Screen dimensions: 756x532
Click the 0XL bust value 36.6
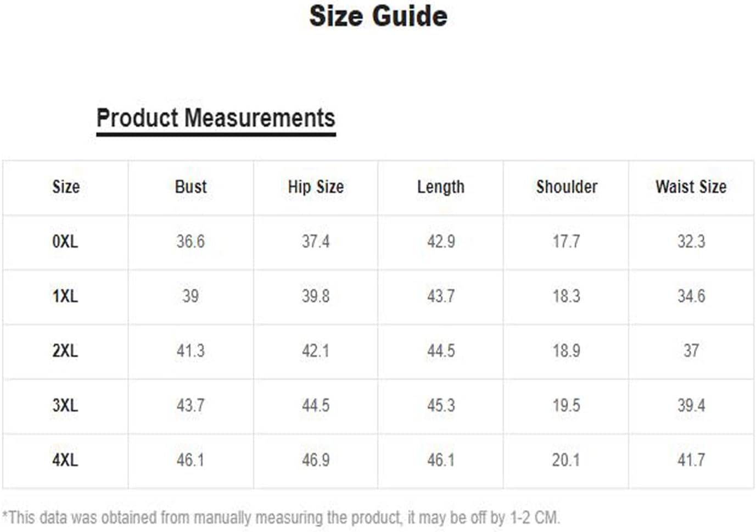[x=191, y=242]
